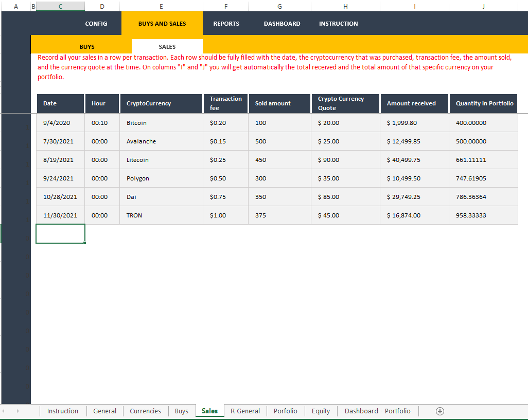This screenshot has width=528, height=420.
Task: Add a new sheet with plus icon
Action: [440, 411]
